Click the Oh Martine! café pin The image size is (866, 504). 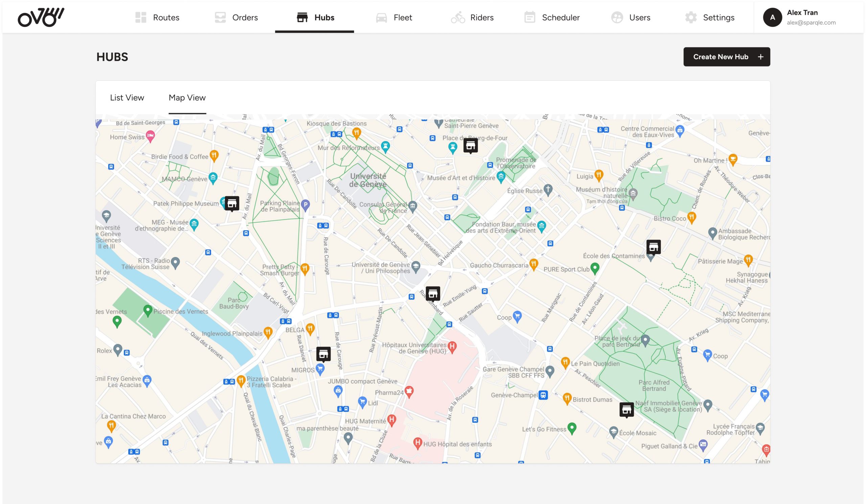coord(733,159)
